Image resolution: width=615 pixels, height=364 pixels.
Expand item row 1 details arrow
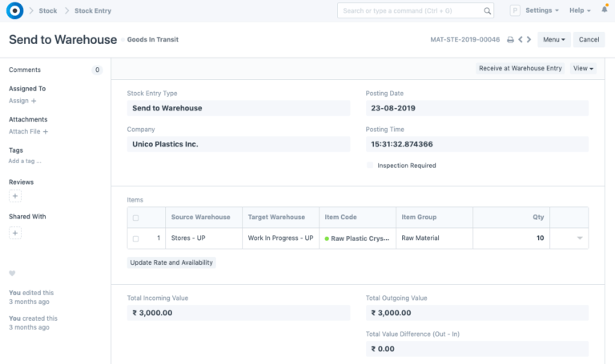click(580, 238)
